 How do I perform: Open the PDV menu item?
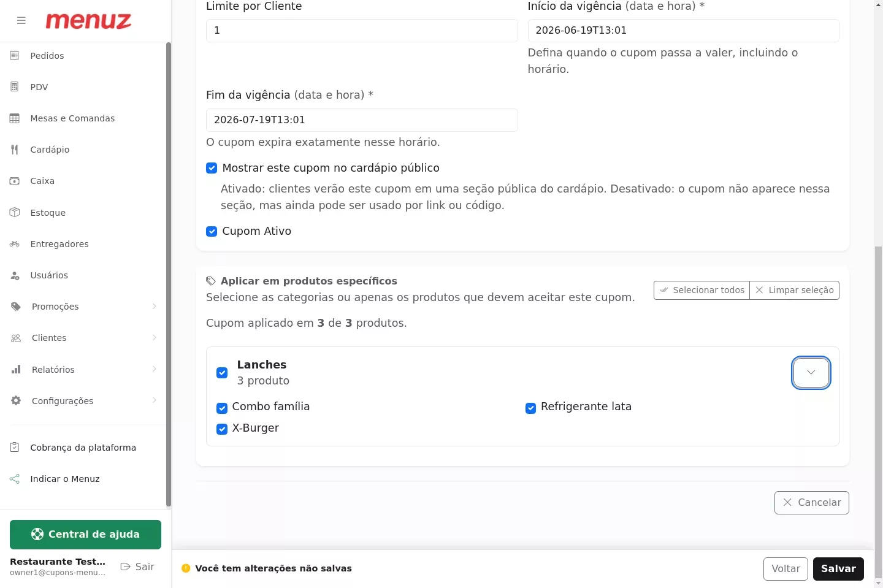coord(83,87)
